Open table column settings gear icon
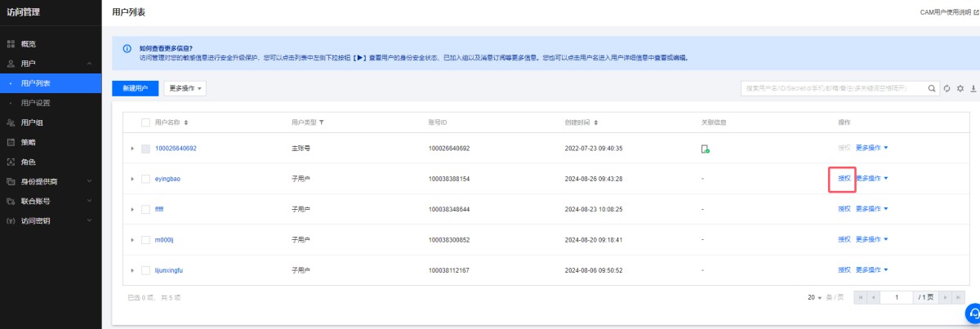This screenshot has width=980, height=329. (960, 88)
